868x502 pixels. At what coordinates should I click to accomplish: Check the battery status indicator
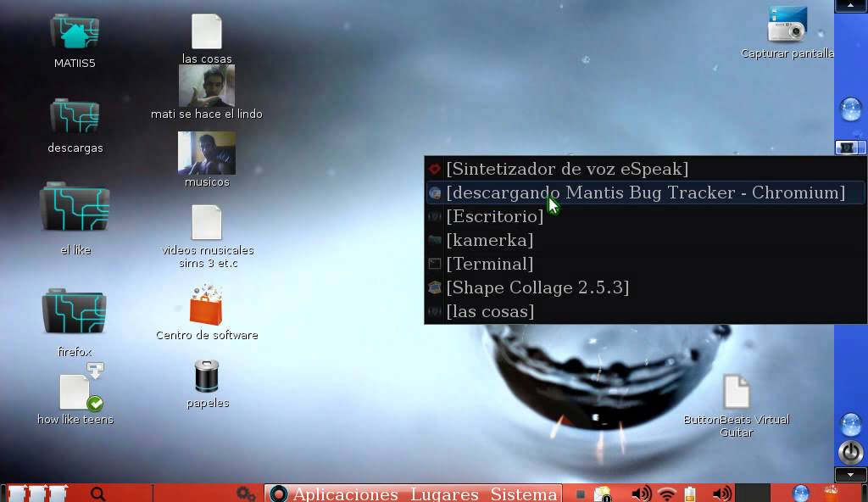pyautogui.click(x=690, y=494)
